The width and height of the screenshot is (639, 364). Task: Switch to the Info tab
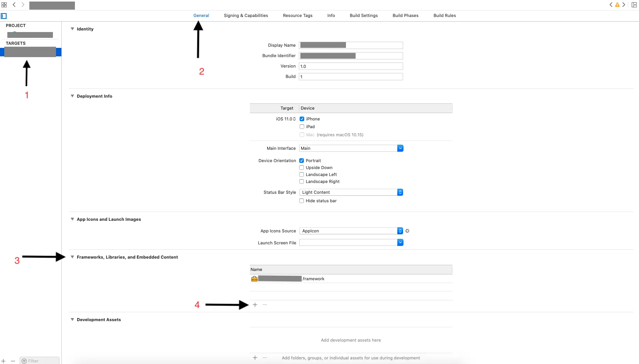coord(331,16)
